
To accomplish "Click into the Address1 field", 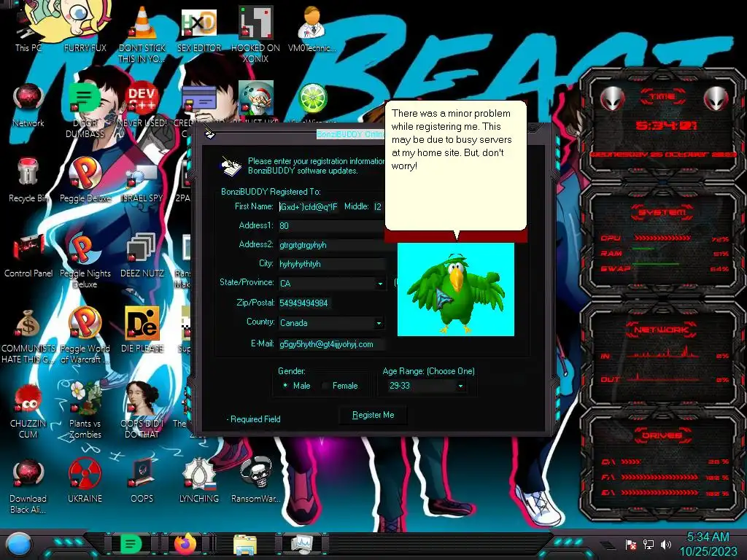I will point(332,226).
